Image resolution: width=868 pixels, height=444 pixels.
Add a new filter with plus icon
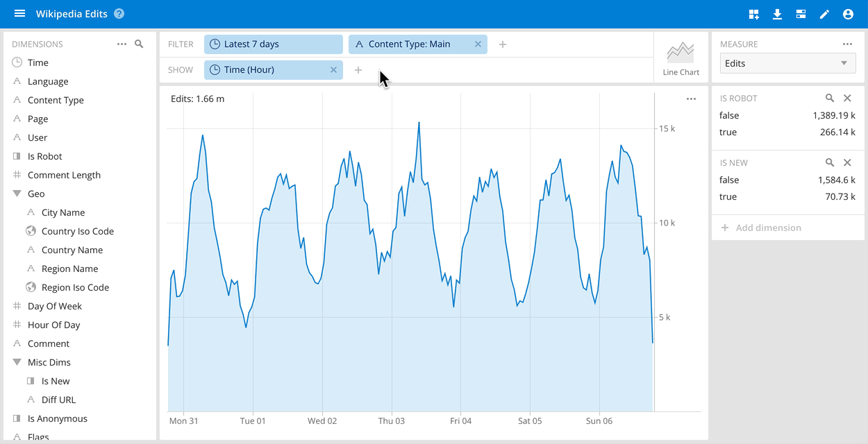[503, 44]
